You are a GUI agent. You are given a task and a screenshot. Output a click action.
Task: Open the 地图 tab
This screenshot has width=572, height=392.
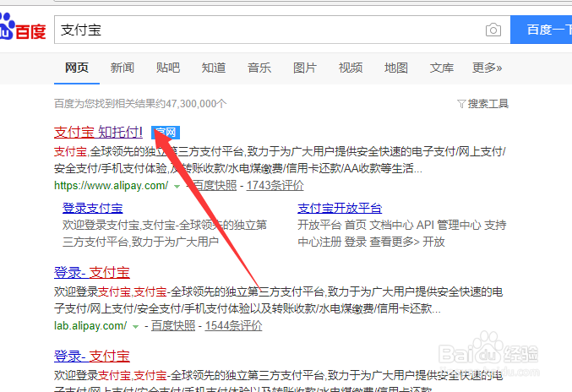point(395,68)
